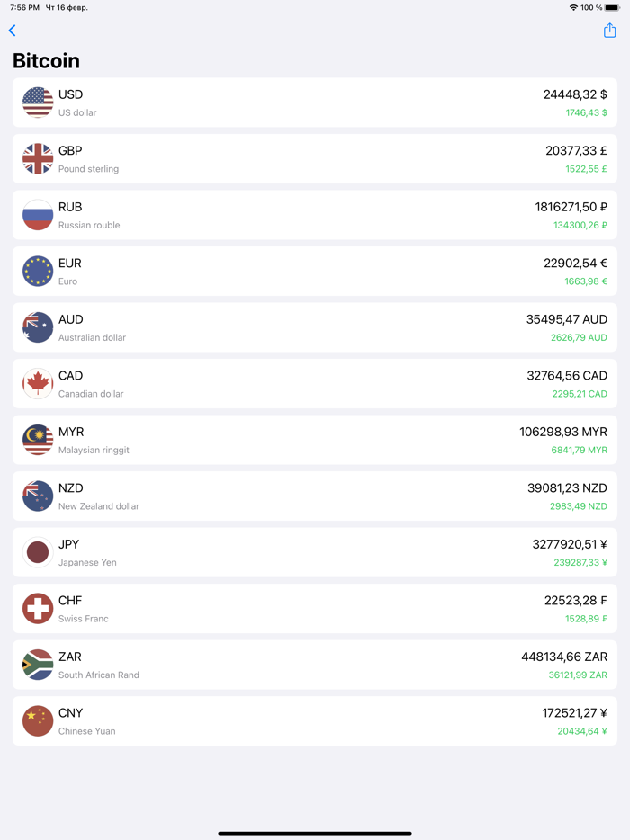Select the CAD Canadian dollar flag icon

click(37, 383)
